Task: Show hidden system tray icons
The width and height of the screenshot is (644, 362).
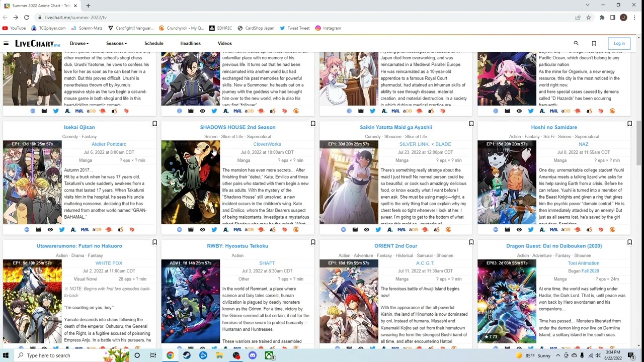Action: click(559, 355)
